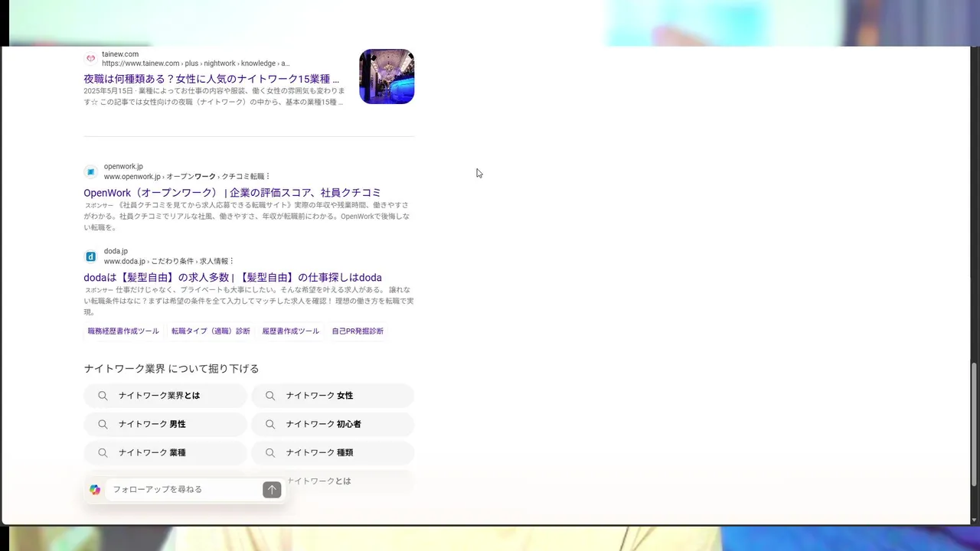Select related search ナイトワーク 業種
The height and width of the screenshot is (551, 980).
(165, 452)
